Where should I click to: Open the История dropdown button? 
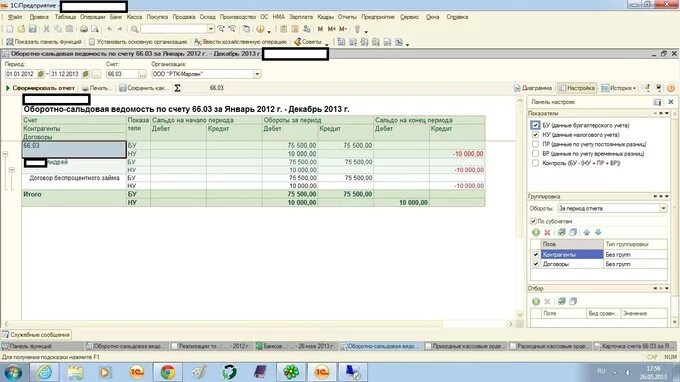pyautogui.click(x=618, y=88)
